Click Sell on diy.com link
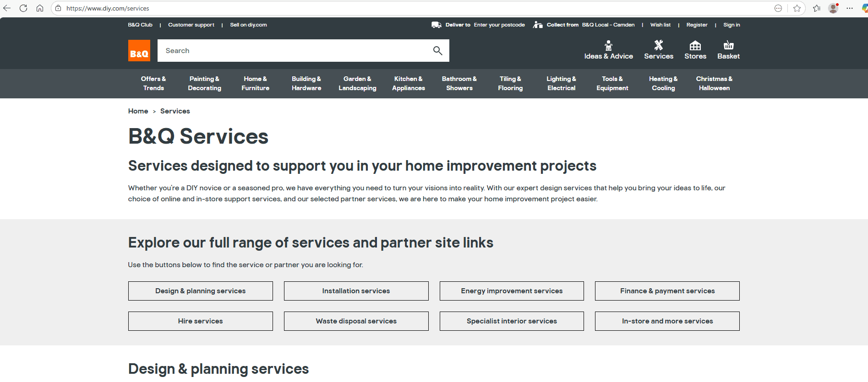 click(x=248, y=25)
